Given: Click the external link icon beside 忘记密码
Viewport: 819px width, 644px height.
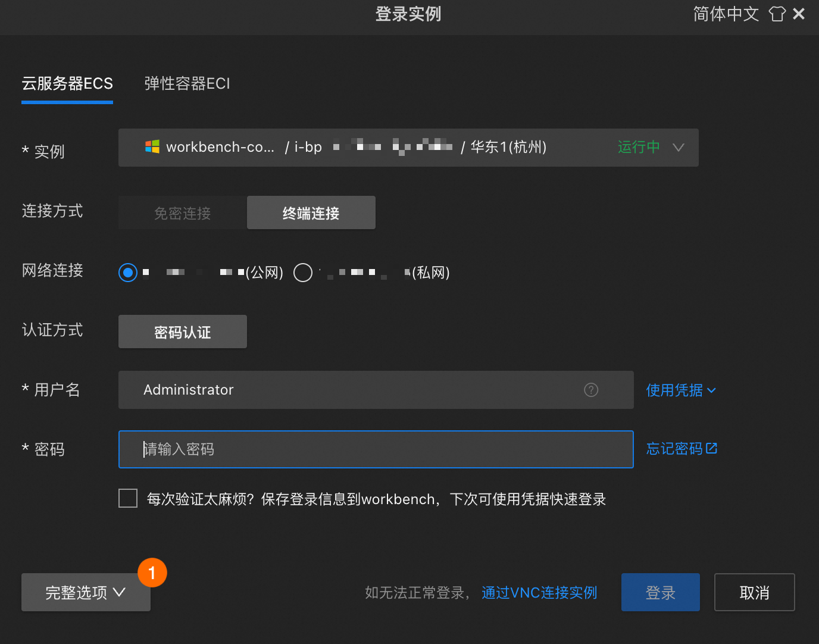Looking at the screenshot, I should coord(712,448).
